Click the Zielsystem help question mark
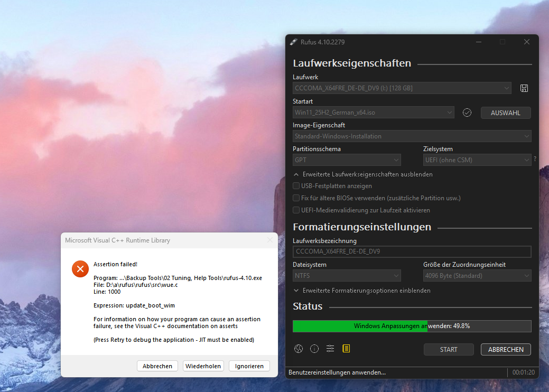The width and height of the screenshot is (549, 392). [x=535, y=159]
